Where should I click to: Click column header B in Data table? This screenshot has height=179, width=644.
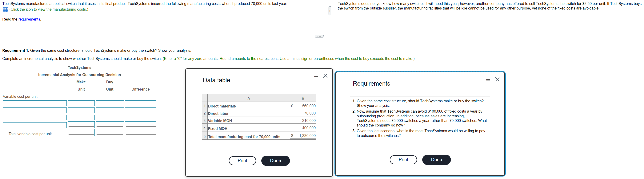pyautogui.click(x=303, y=98)
